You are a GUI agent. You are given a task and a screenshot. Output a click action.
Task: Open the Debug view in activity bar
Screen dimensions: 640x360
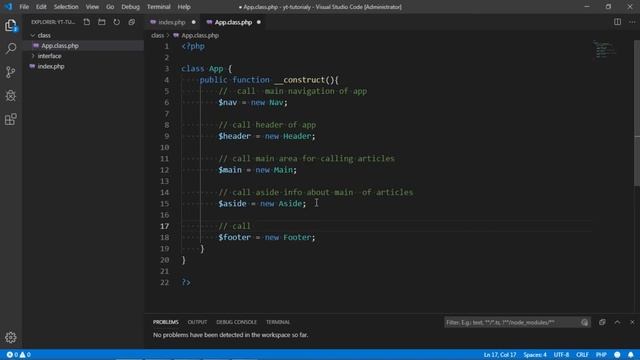pos(11,96)
